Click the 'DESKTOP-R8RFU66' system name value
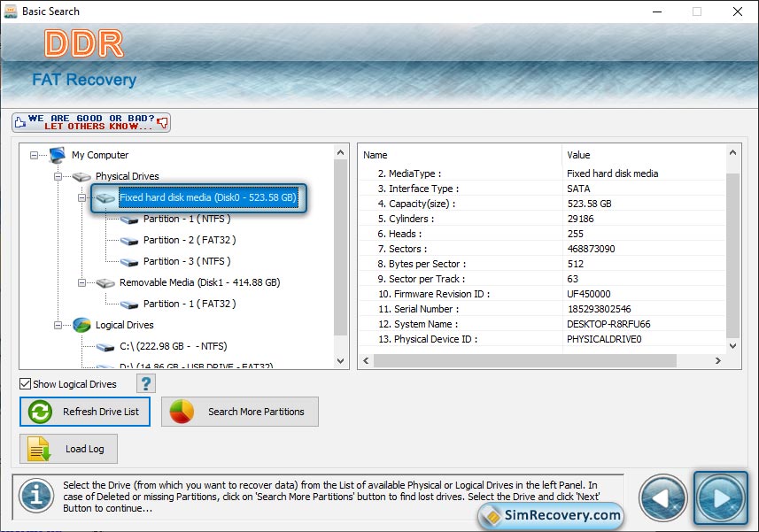 point(608,324)
